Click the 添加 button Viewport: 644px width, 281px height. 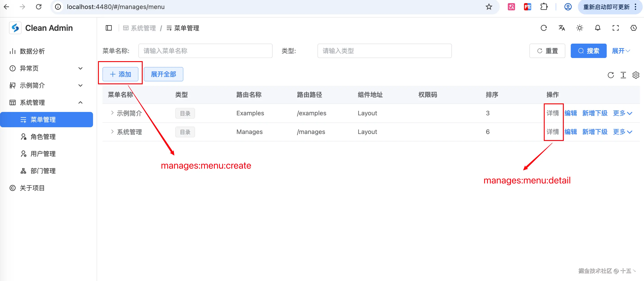pos(120,74)
